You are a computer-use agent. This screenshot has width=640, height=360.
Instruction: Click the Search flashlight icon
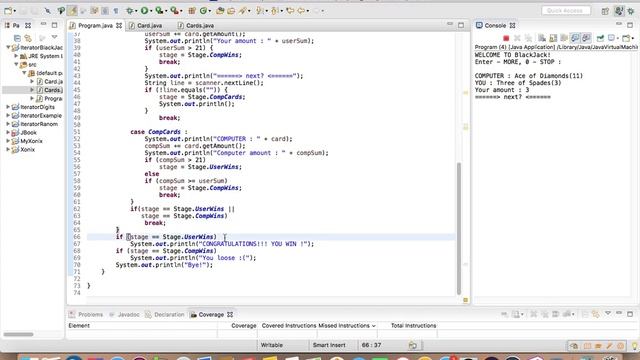243,11
